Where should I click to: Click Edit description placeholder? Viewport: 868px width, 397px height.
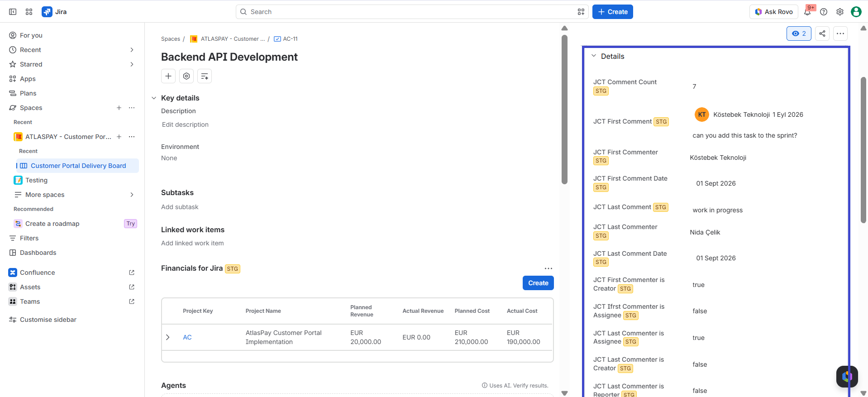(x=185, y=124)
